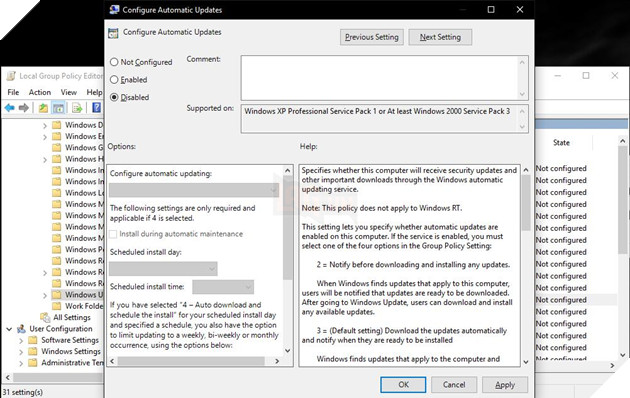The width and height of the screenshot is (630, 398).
Task: Select the Enabled radio button
Action: click(114, 80)
